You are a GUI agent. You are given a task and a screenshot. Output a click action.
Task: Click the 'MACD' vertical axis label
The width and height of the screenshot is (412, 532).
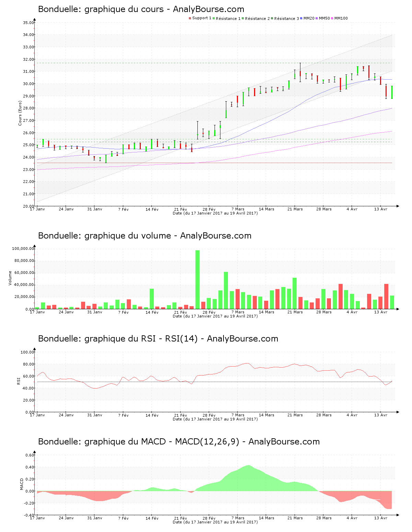click(22, 484)
